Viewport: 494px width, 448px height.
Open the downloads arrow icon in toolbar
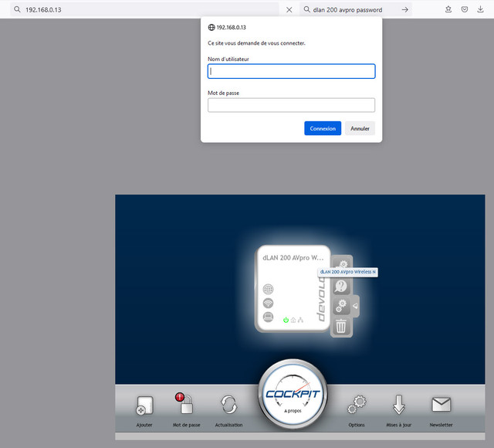coord(480,9)
